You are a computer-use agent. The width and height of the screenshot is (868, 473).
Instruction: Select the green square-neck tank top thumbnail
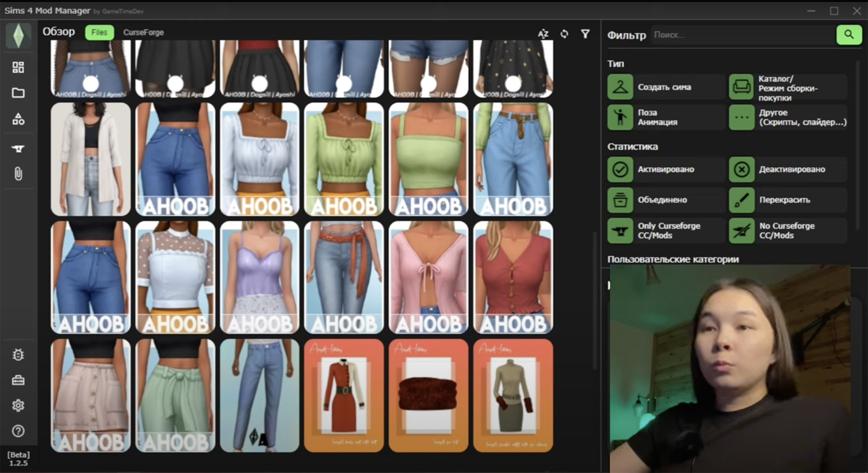(x=429, y=159)
